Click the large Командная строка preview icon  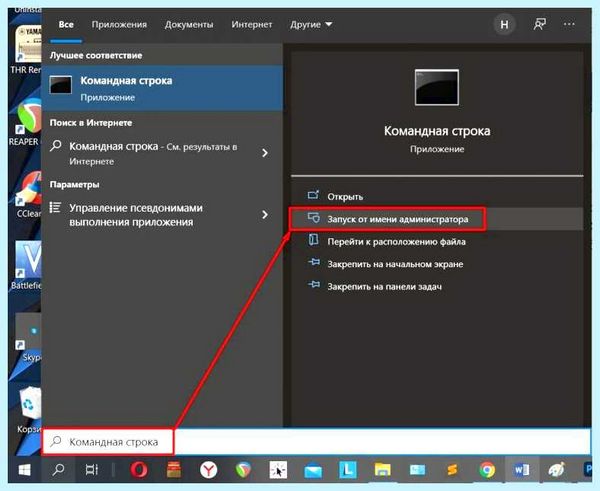point(437,87)
